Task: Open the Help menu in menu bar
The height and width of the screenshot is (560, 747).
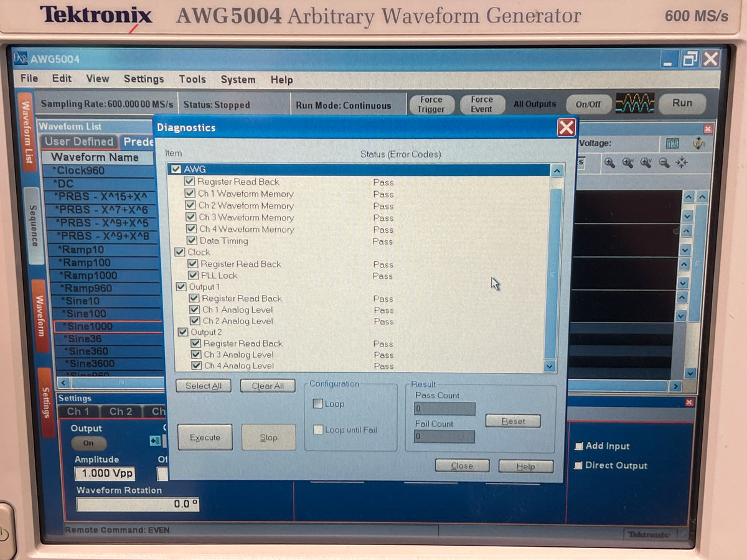Action: [x=281, y=80]
